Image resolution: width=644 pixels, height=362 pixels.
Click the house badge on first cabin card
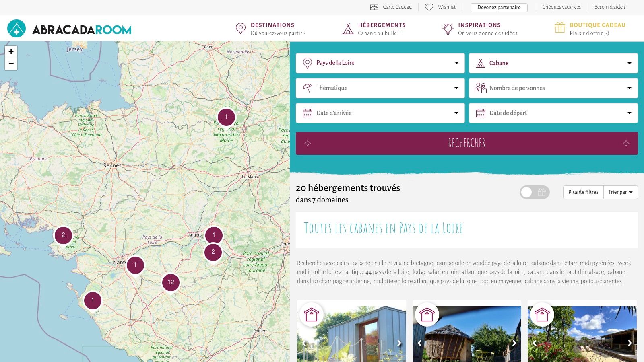tap(312, 314)
